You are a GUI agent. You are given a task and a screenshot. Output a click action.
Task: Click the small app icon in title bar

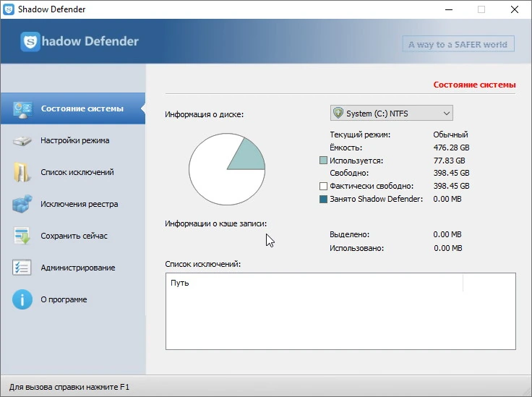(x=9, y=9)
